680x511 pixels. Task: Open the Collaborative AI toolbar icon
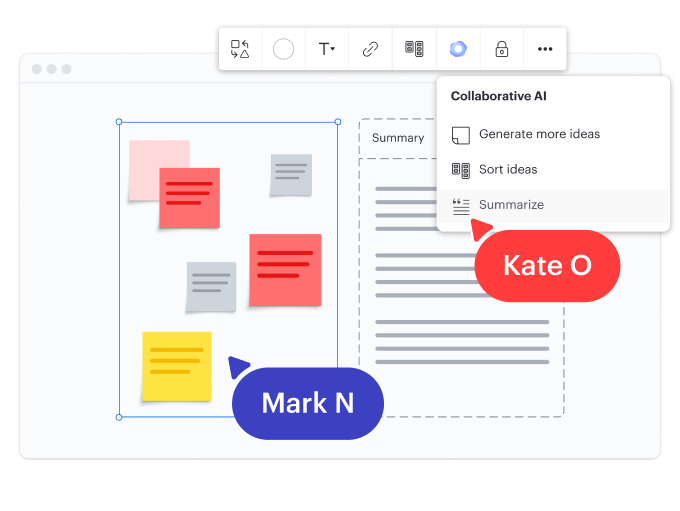tap(458, 49)
